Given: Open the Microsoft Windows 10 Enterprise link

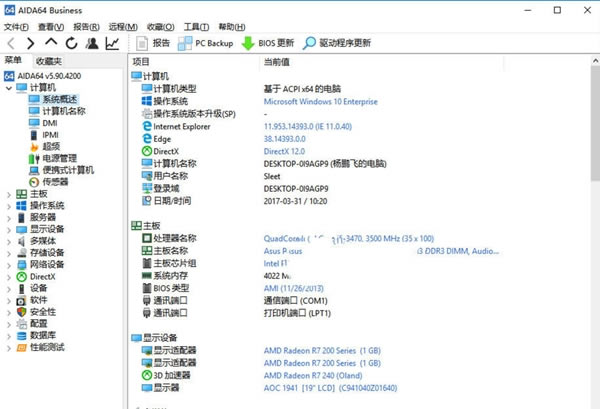Looking at the screenshot, I should tap(321, 101).
